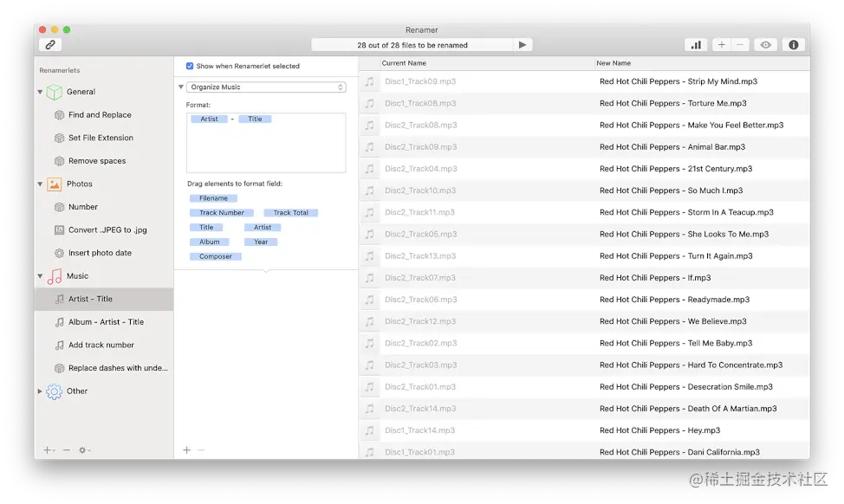The width and height of the screenshot is (844, 504).
Task: Open the info button in toolbar
Action: click(794, 45)
